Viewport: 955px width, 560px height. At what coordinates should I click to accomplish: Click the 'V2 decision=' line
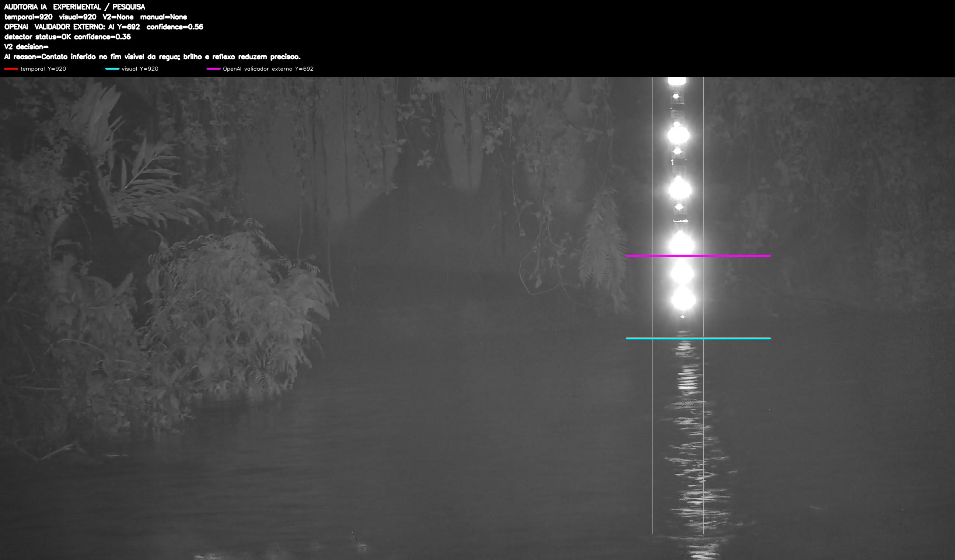[26, 46]
